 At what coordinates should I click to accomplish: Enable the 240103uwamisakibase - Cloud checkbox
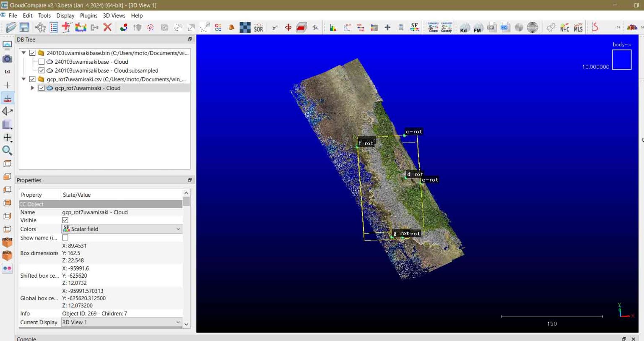[x=41, y=62]
